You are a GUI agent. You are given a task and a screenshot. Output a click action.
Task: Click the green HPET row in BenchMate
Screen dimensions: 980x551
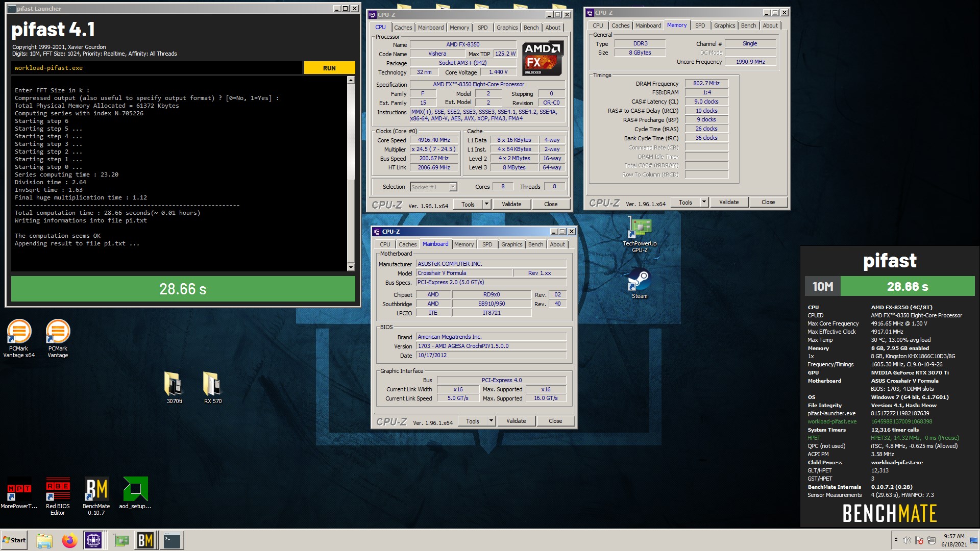pyautogui.click(x=884, y=438)
